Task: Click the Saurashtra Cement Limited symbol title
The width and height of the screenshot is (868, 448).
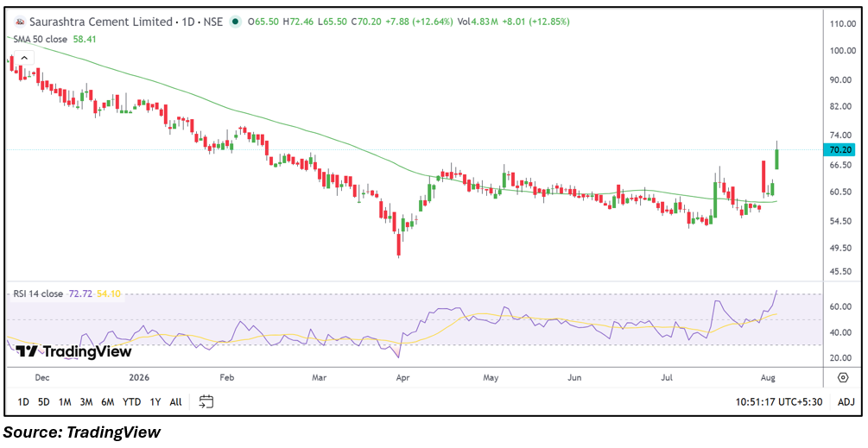Action: [x=101, y=22]
